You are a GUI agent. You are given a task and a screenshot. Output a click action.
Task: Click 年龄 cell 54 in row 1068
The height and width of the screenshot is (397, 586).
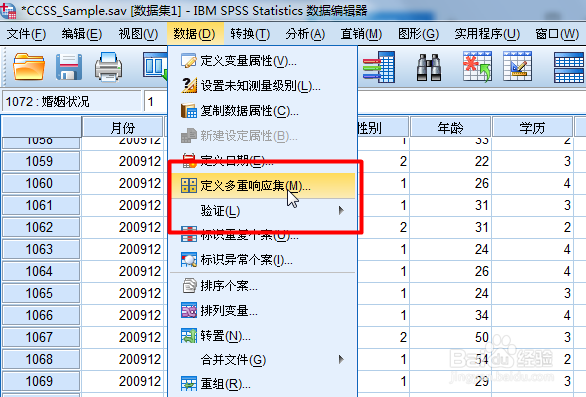tap(450, 359)
